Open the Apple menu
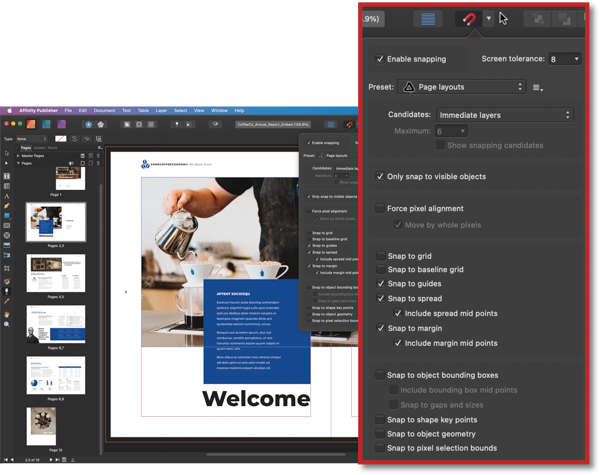The width and height of the screenshot is (600, 475). coord(10,111)
